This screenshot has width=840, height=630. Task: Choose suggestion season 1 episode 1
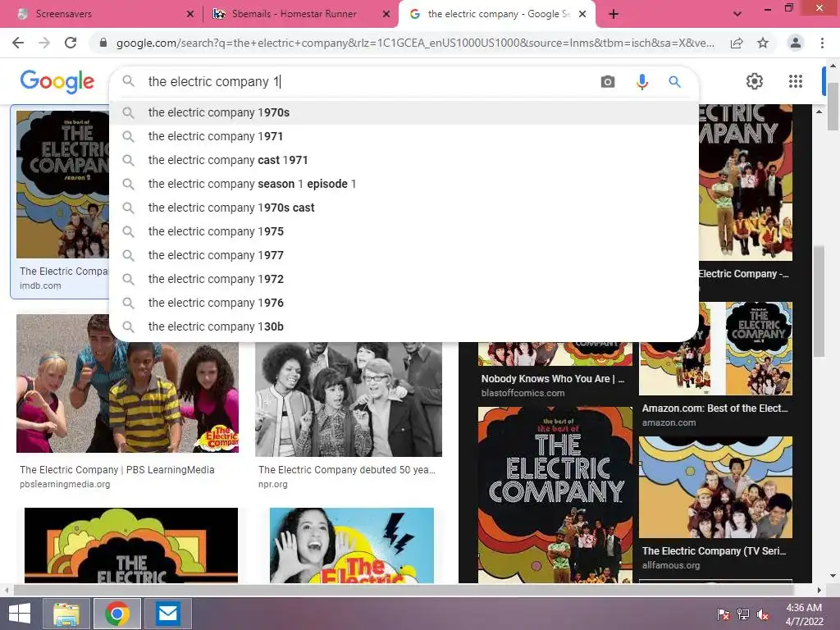coord(404,184)
